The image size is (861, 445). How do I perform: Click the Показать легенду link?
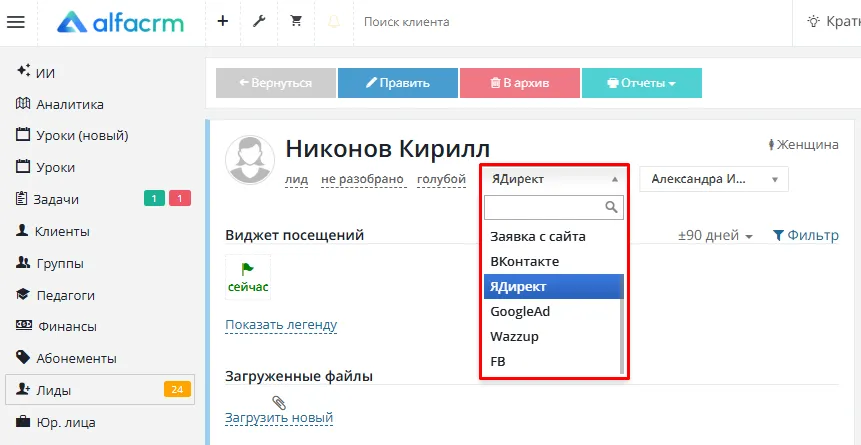(x=281, y=325)
